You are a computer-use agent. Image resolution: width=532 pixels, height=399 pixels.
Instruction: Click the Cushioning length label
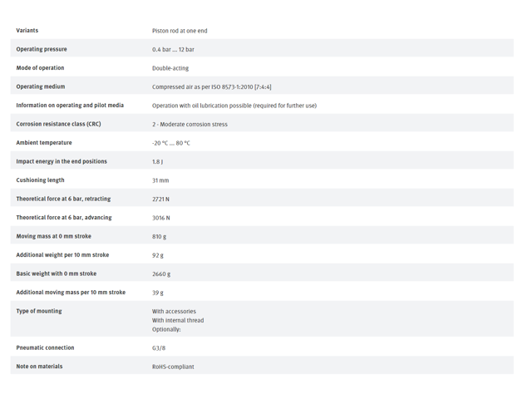coord(40,180)
